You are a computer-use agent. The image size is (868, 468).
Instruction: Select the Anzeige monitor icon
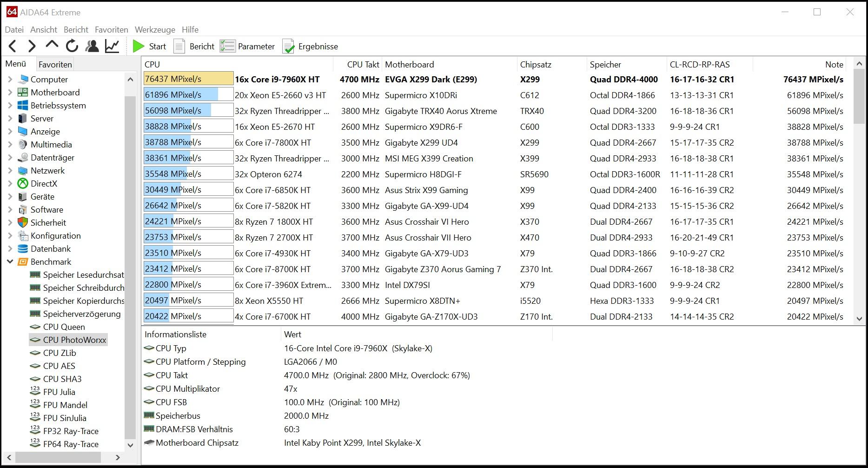pos(23,132)
